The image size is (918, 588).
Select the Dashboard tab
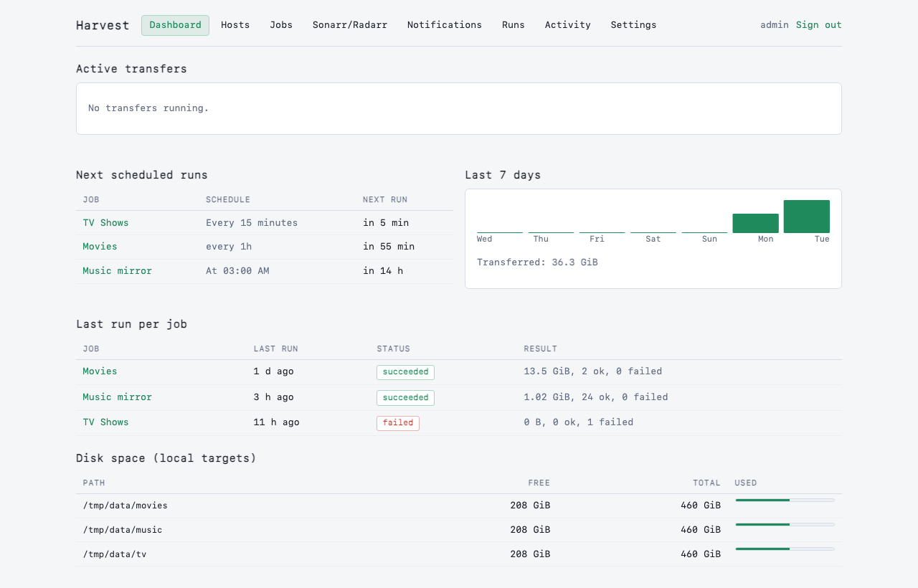point(176,25)
